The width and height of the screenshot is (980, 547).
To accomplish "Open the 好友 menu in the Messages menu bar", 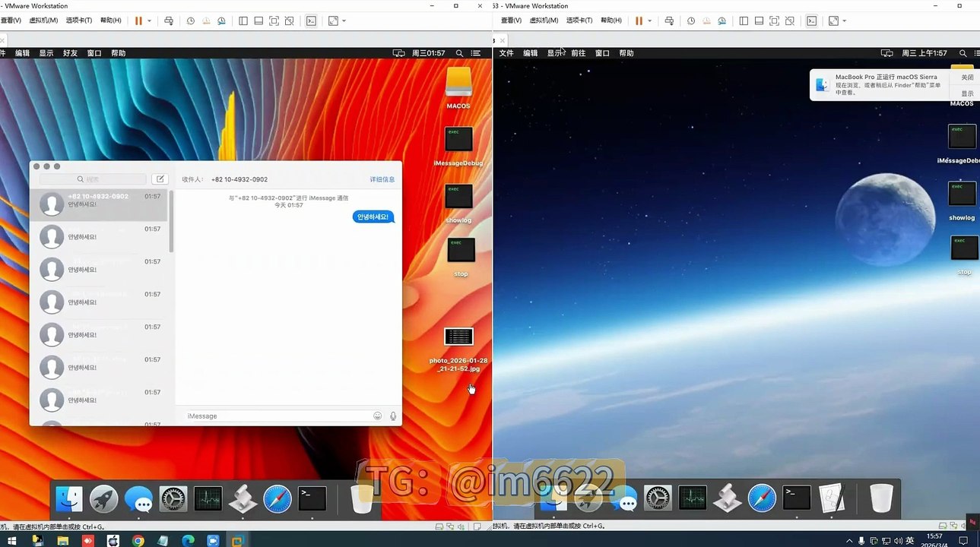I will (70, 53).
